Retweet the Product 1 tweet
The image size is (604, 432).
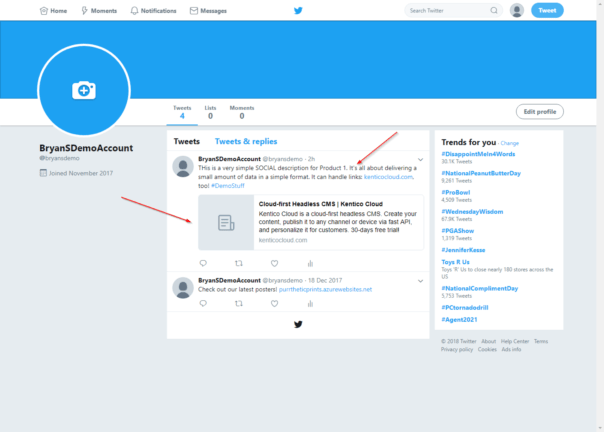point(239,263)
